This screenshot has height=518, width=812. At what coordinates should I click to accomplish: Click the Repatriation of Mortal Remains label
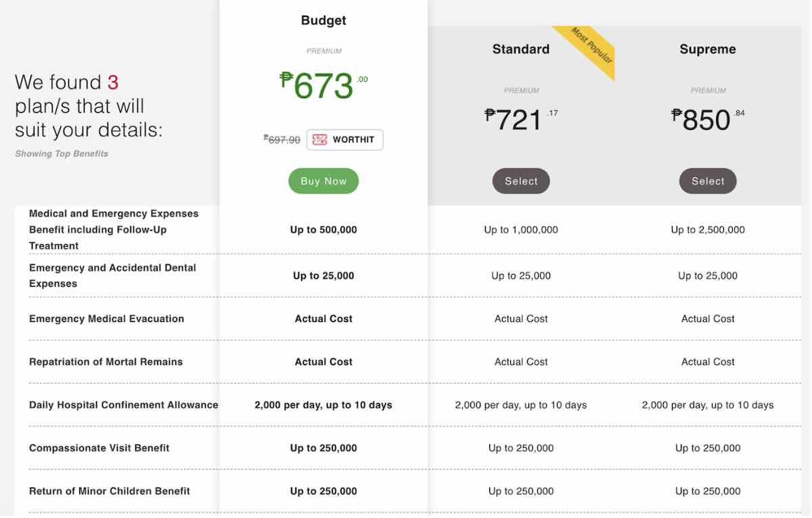point(106,362)
